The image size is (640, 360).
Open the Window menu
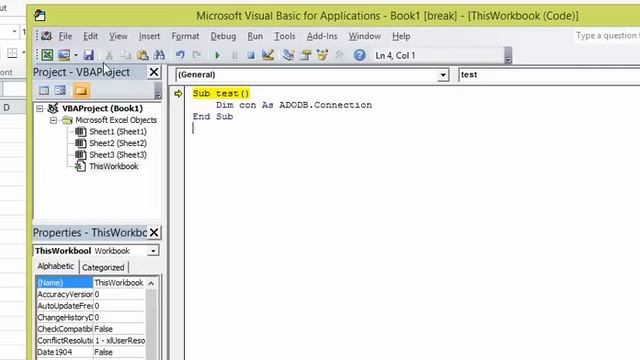tap(364, 36)
